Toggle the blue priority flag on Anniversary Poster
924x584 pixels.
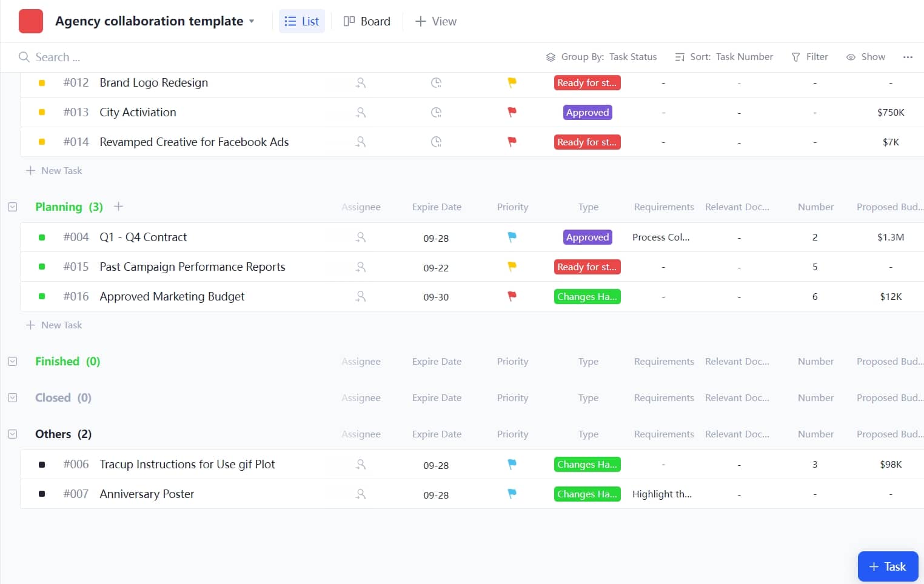tap(512, 494)
